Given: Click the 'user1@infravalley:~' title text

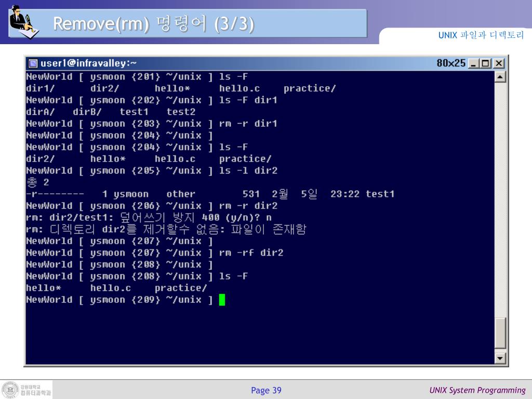Looking at the screenshot, I should [88, 63].
